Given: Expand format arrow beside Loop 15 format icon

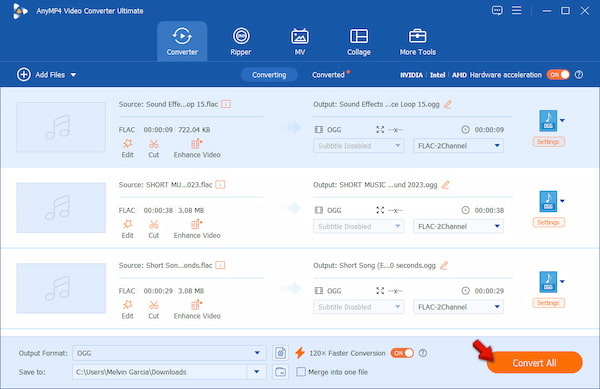Looking at the screenshot, I should tap(562, 120).
